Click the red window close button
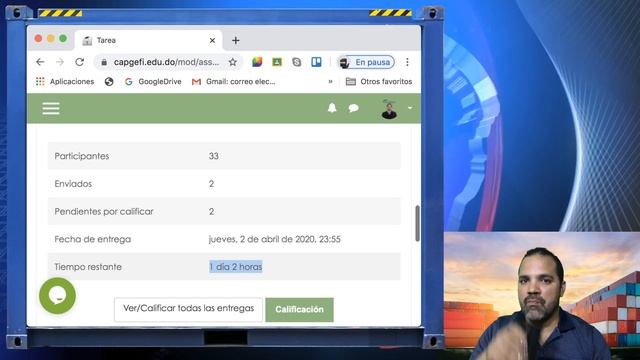Viewport: 640px width, 360px height. pyautogui.click(x=38, y=38)
